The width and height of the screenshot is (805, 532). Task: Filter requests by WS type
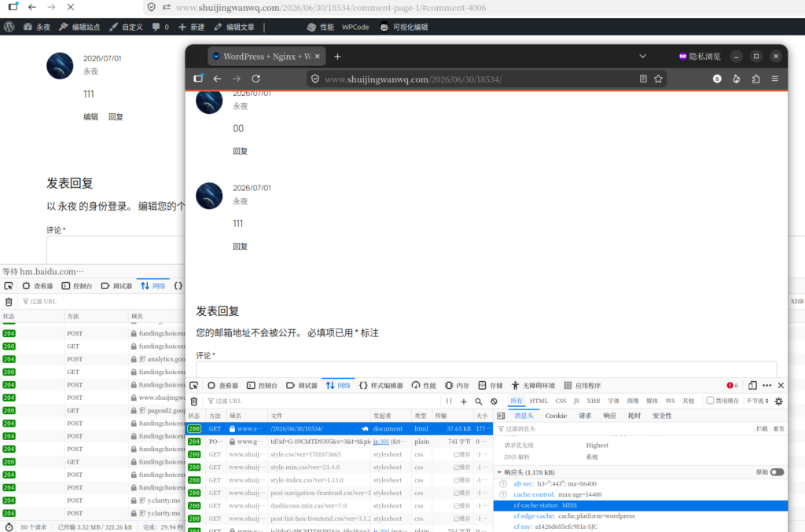(x=670, y=402)
